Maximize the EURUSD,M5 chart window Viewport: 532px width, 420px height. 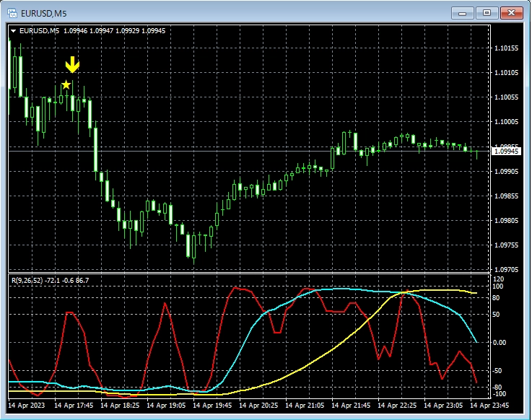(487, 12)
